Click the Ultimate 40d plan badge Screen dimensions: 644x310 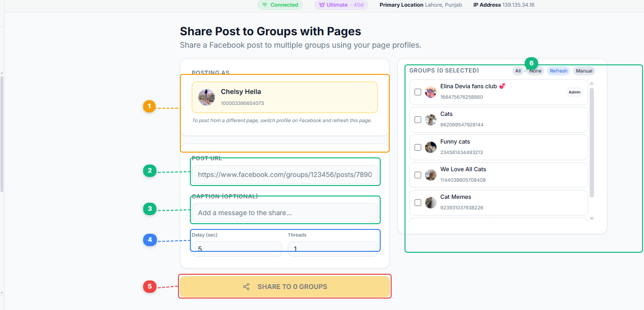click(x=341, y=5)
